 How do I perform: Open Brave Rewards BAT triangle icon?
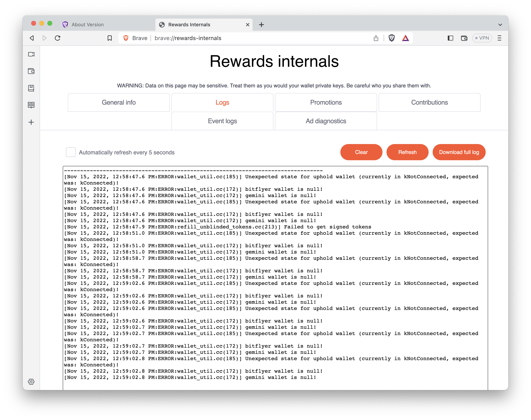[405, 38]
